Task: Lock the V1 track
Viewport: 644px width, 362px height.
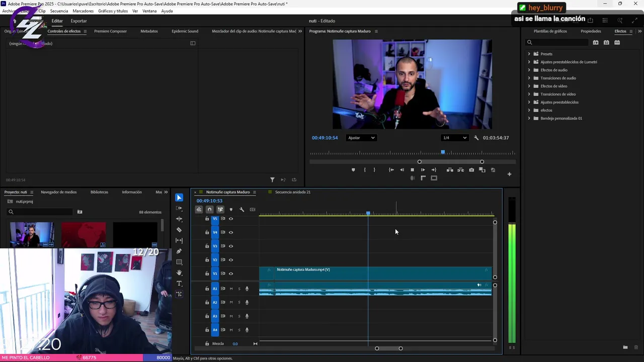Action: tap(207, 274)
